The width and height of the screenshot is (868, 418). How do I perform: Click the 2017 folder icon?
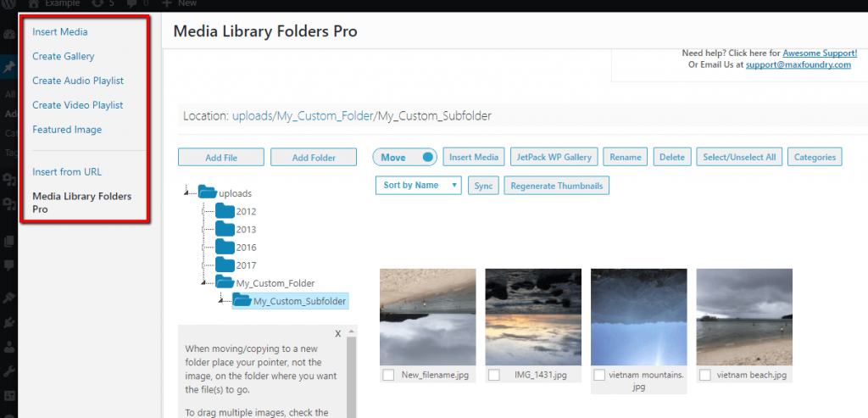[225, 265]
